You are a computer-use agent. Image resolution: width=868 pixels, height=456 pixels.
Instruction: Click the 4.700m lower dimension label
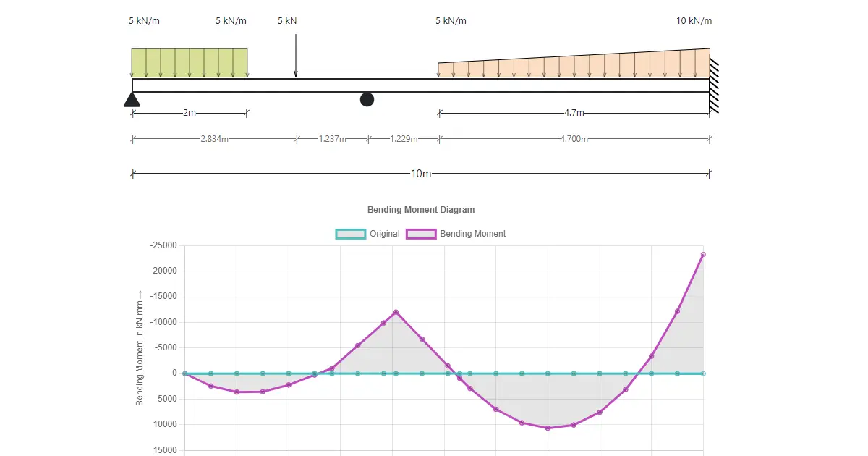[x=574, y=139]
